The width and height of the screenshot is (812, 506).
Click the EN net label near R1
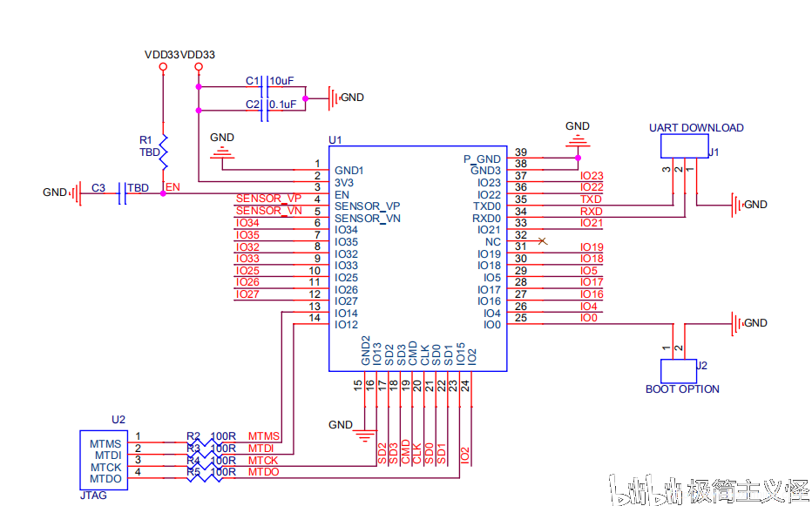[x=173, y=187]
